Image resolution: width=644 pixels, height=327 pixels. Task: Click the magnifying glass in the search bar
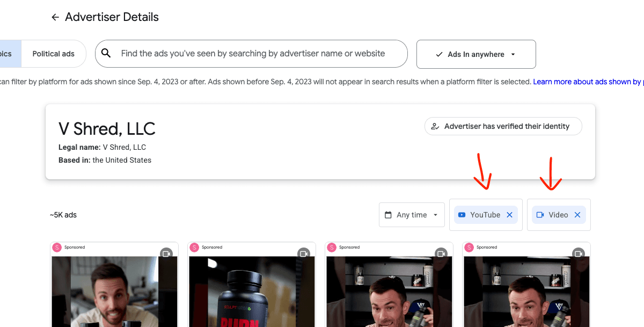tap(106, 53)
